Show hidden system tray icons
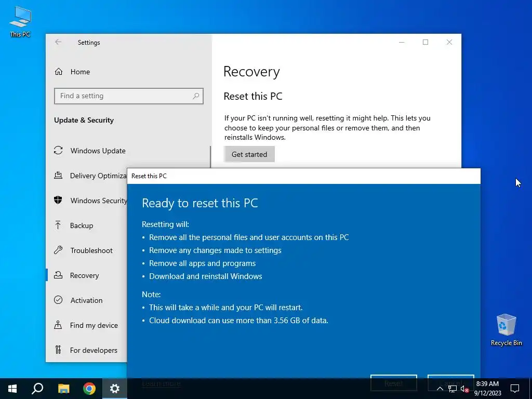The image size is (532, 399). pyautogui.click(x=440, y=389)
